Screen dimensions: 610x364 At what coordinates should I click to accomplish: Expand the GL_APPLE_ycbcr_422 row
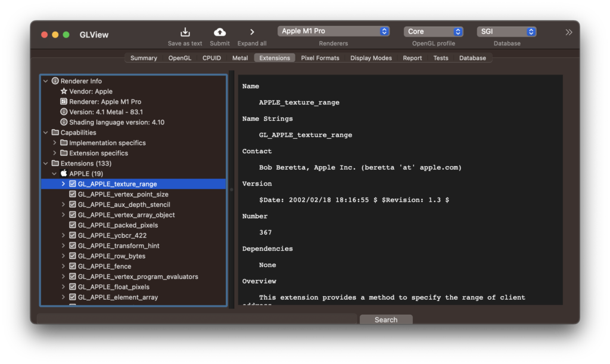point(63,235)
